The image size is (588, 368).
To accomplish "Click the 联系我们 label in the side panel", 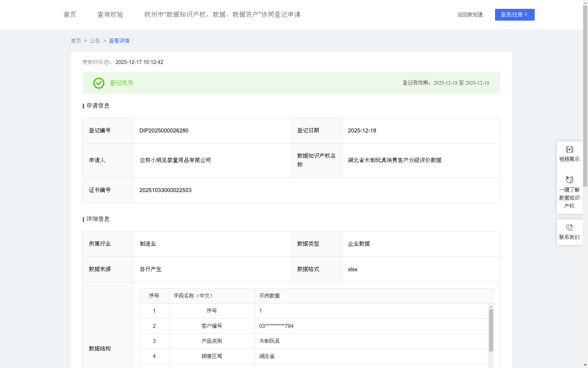I will [569, 237].
